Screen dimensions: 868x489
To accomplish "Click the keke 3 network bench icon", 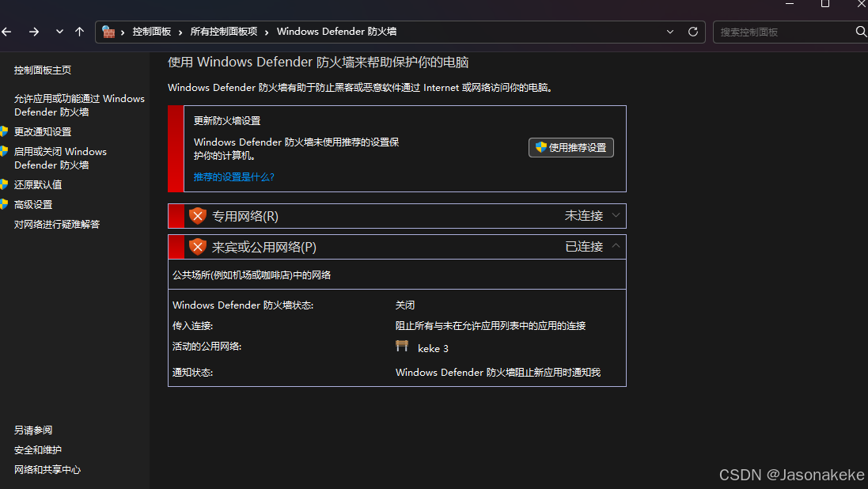I will point(402,346).
